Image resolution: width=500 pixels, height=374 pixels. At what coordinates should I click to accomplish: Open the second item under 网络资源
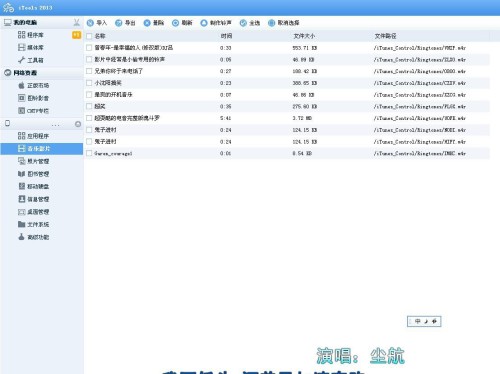(33, 98)
